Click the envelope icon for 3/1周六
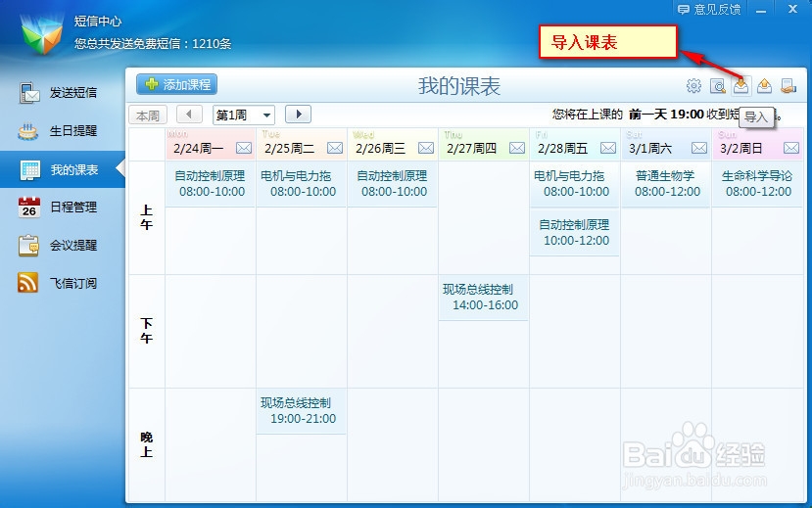Viewport: 812px width, 508px height. click(699, 148)
